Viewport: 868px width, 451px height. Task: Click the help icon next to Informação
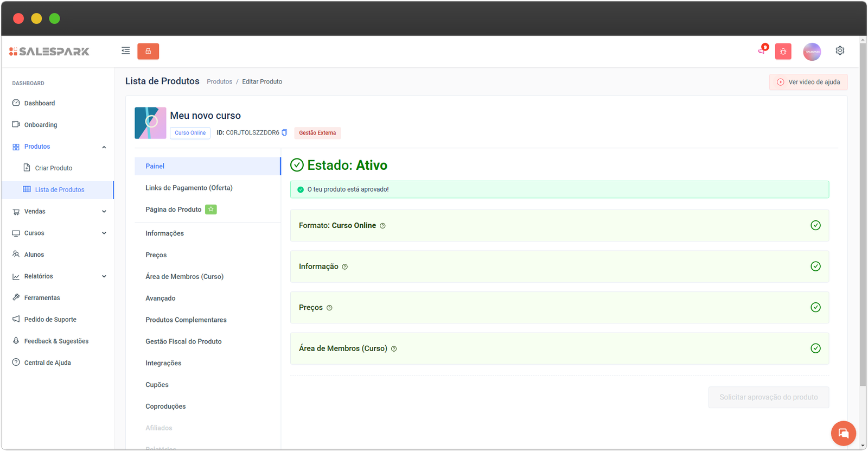pos(344,267)
